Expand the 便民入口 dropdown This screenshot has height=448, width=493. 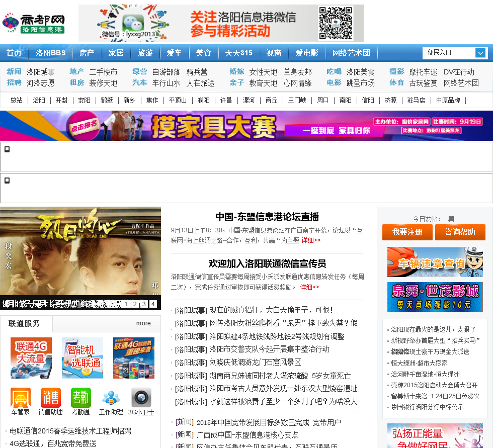click(x=480, y=53)
